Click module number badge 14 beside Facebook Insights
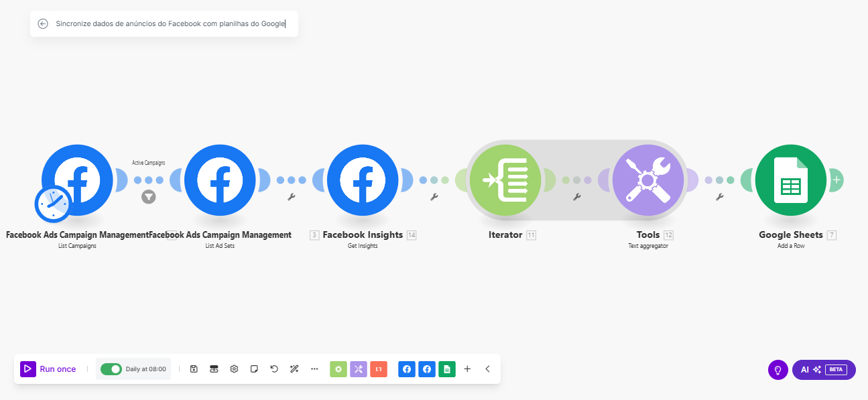Screen dimensions: 868x400 [x=412, y=235]
